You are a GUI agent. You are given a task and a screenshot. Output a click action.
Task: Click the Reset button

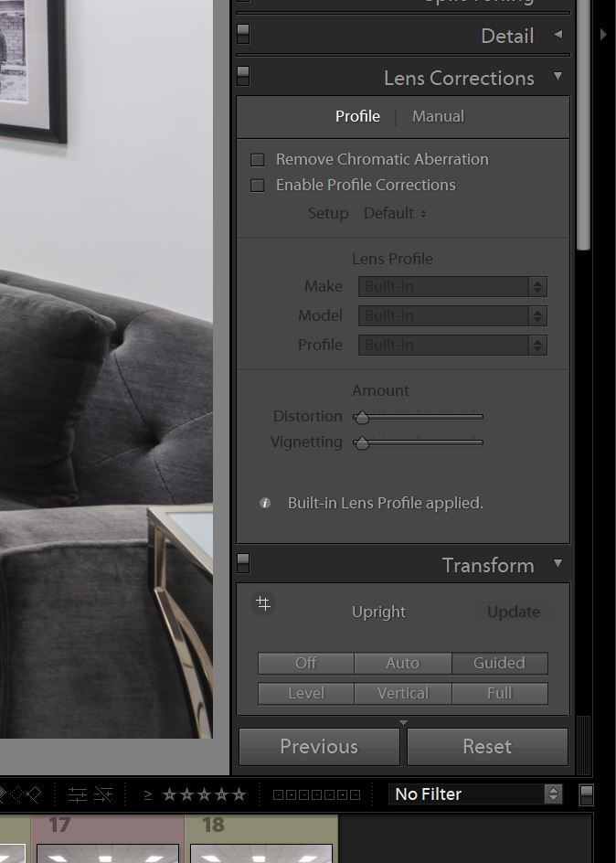click(x=487, y=746)
